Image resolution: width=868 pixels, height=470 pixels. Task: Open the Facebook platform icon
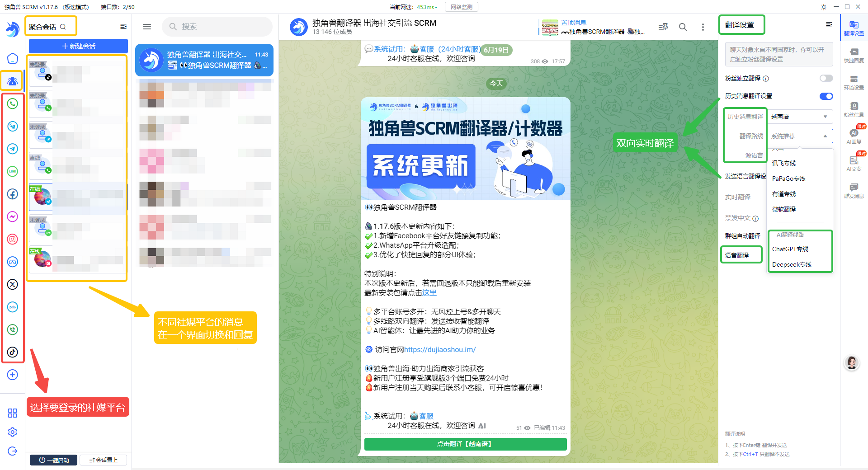(13, 194)
